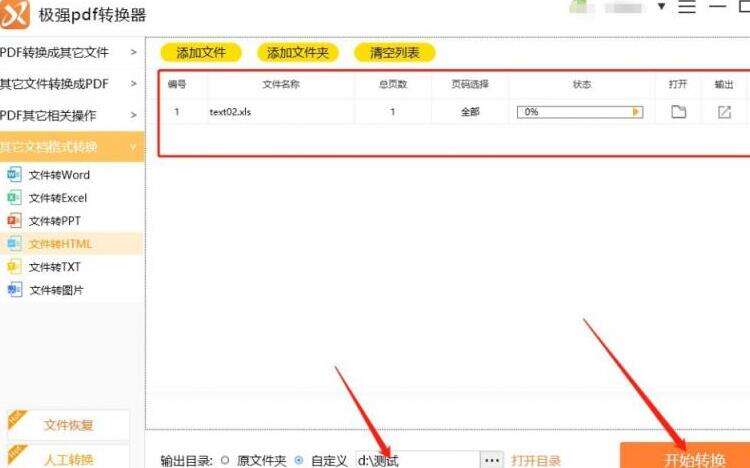Open 文件转PPT conversion mode

[55, 221]
